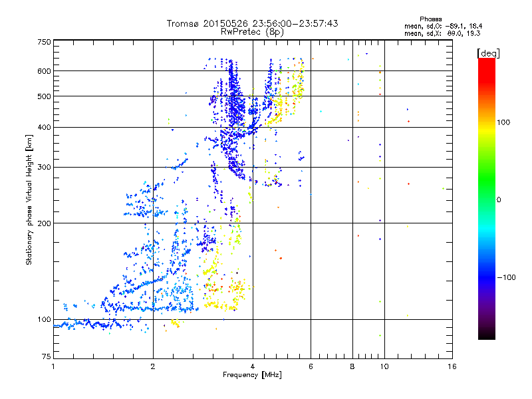Click the colorbar label '100'
The width and height of the screenshot is (532, 399).
[503, 122]
